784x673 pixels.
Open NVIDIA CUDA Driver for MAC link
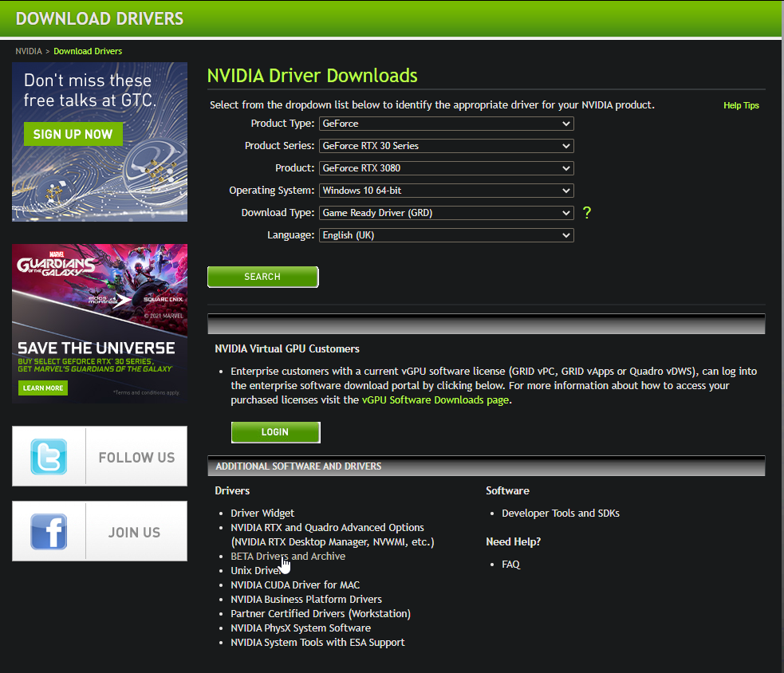295,585
